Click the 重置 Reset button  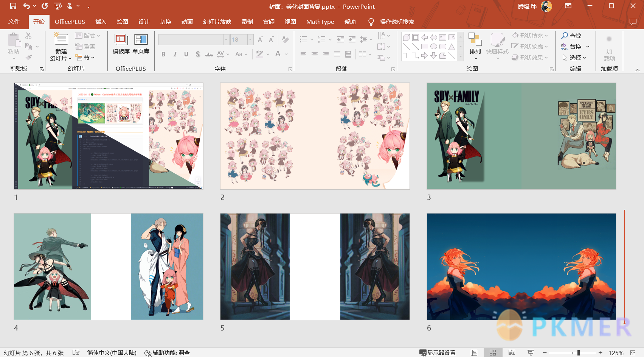click(85, 47)
